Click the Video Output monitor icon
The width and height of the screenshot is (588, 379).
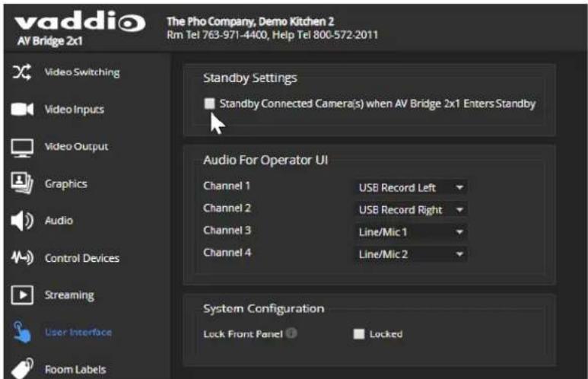click(x=22, y=148)
